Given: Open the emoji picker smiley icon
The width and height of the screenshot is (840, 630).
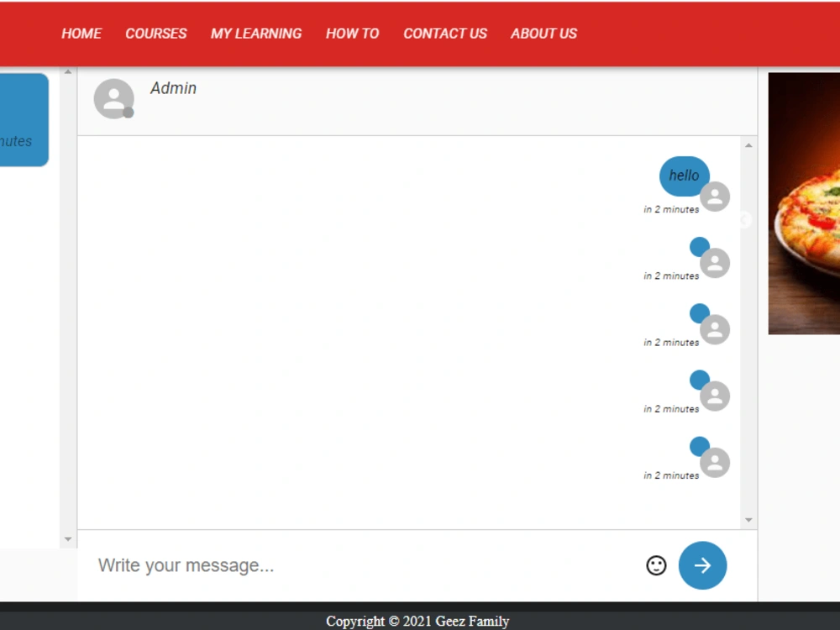Looking at the screenshot, I should [x=656, y=565].
